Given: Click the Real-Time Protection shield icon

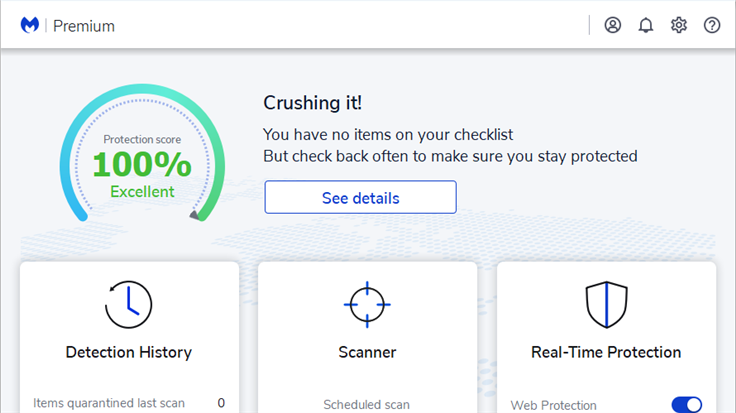Looking at the screenshot, I should (606, 304).
